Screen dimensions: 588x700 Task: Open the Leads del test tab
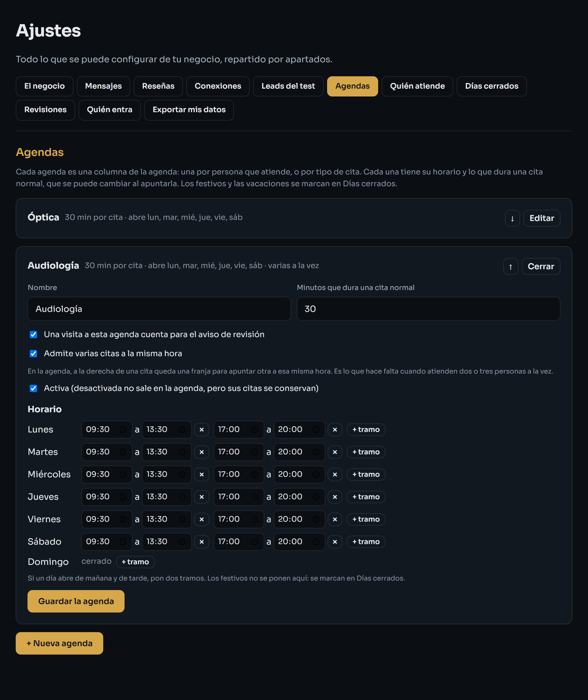[288, 86]
